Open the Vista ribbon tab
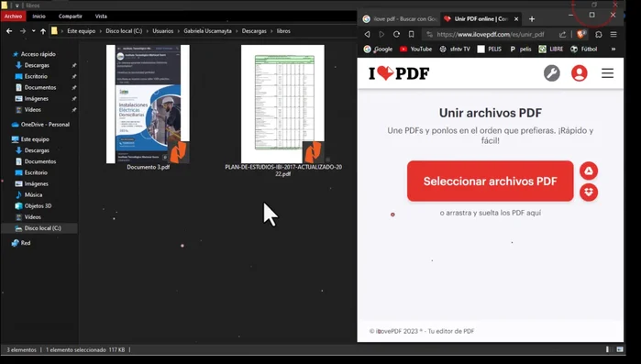 point(101,17)
